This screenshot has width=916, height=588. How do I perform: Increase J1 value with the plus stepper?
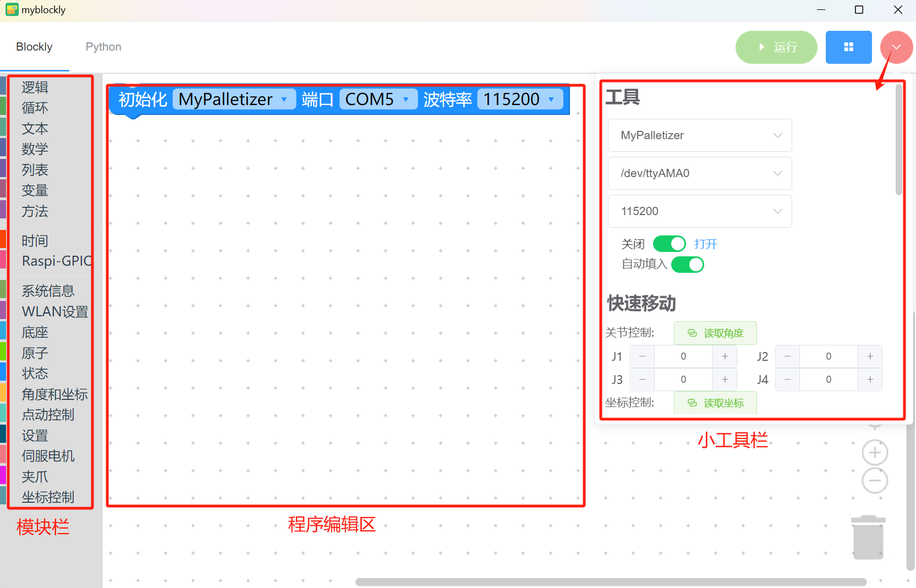(x=725, y=356)
